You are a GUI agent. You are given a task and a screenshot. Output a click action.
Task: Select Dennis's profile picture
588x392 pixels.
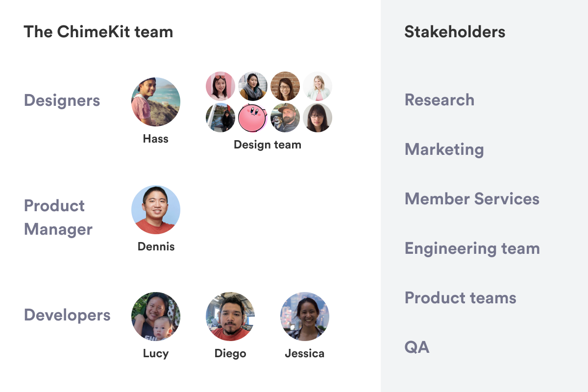point(156,210)
